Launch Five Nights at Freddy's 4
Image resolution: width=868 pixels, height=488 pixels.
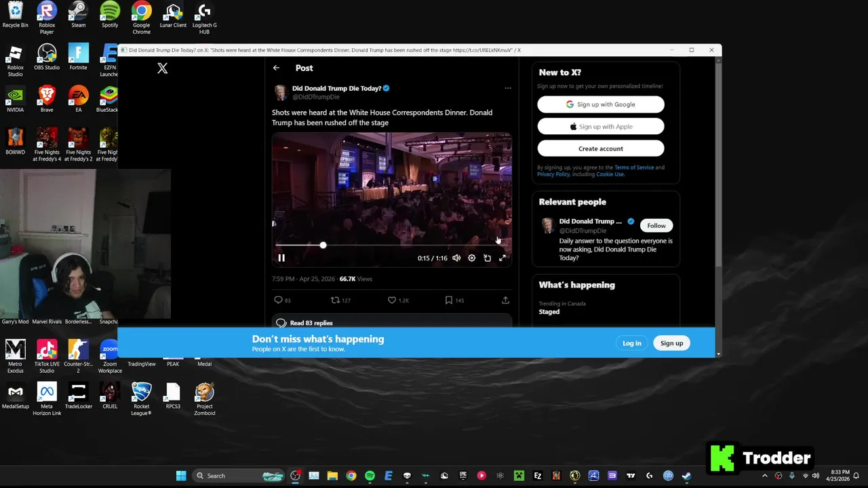47,144
